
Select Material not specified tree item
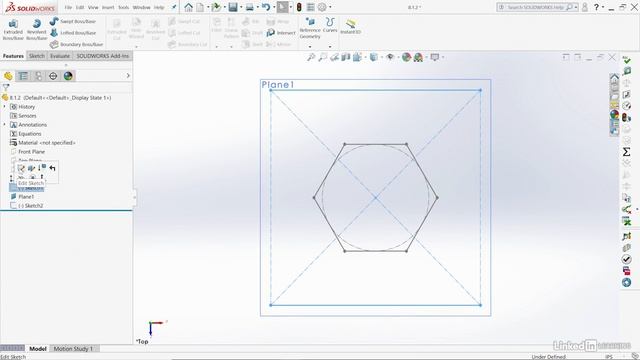click(43, 143)
